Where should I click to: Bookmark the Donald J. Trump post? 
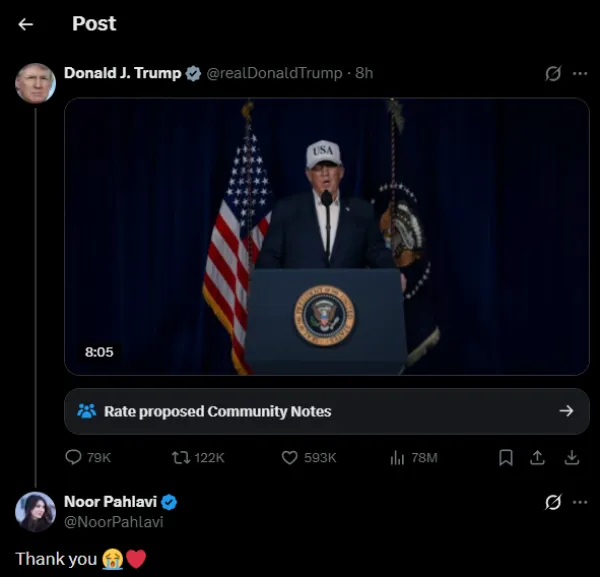[x=506, y=457]
